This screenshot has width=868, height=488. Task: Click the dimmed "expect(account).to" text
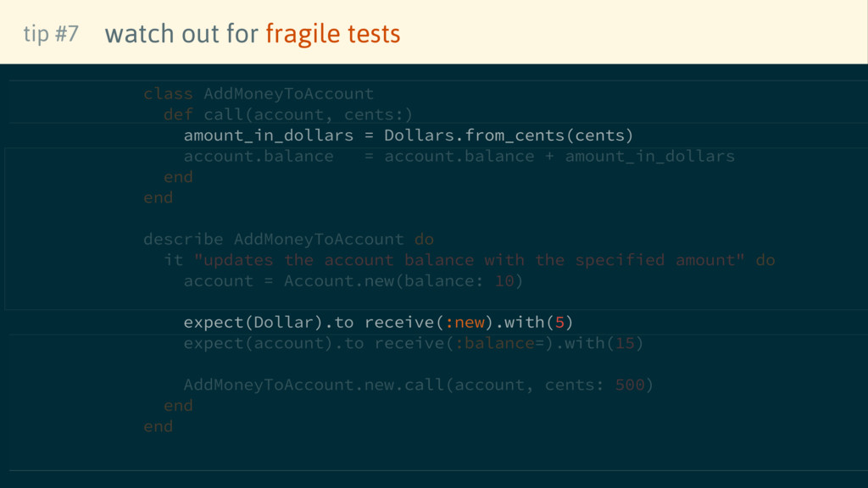(274, 343)
